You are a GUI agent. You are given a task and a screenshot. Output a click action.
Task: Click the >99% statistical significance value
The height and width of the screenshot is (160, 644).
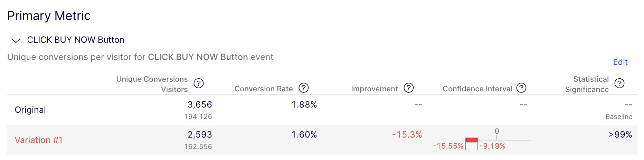621,134
